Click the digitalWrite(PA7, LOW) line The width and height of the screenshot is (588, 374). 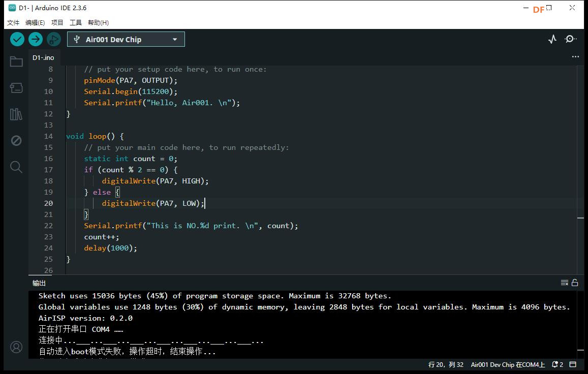153,203
